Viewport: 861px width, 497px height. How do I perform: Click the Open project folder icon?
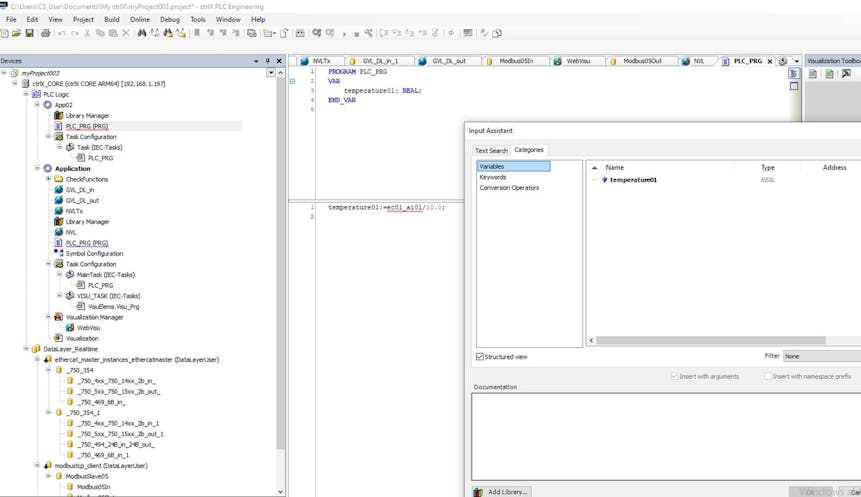(x=18, y=33)
